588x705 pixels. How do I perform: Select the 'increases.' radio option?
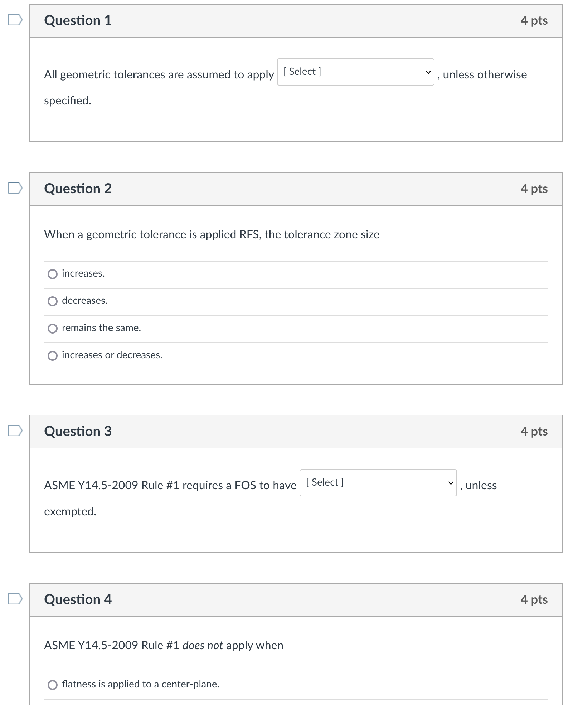pos(53,274)
